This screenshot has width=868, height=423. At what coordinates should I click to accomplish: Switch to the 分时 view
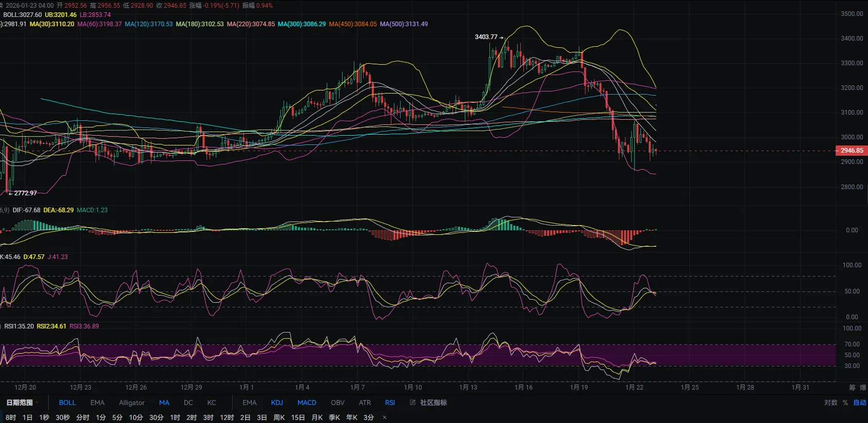tap(83, 417)
